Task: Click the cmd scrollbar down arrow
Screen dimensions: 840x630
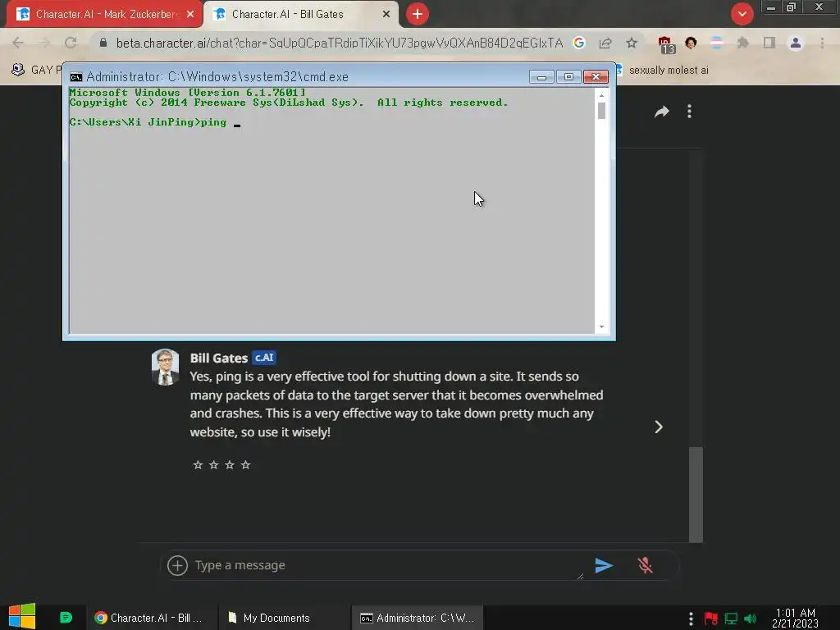Action: [x=601, y=326]
